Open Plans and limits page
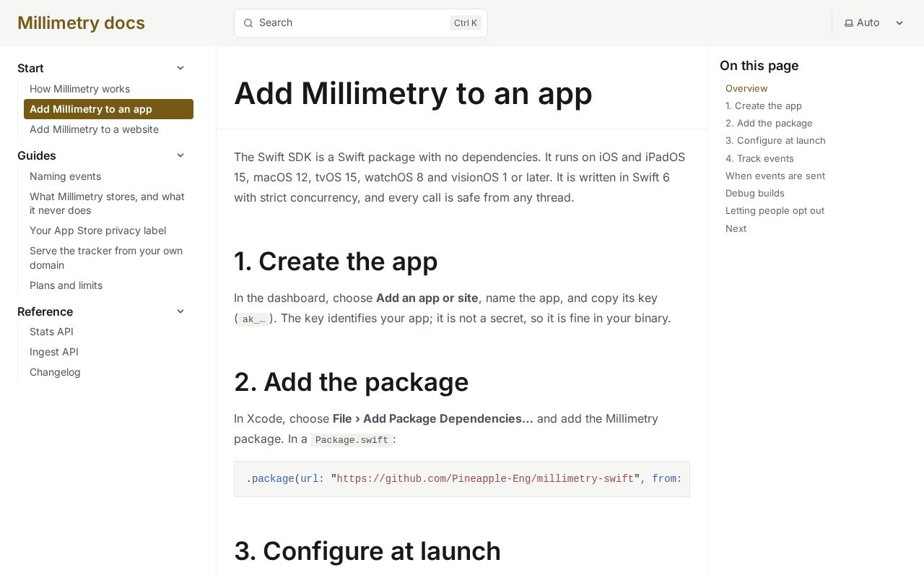The image size is (924, 578). click(x=108, y=285)
